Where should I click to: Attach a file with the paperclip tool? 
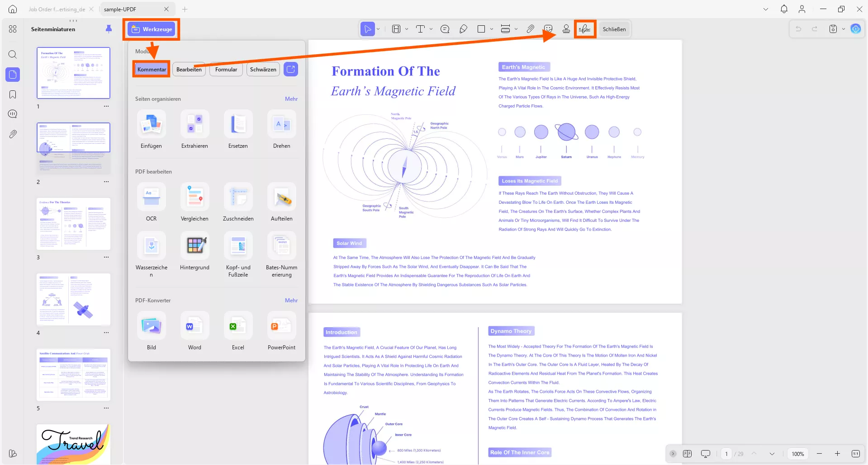(531, 29)
